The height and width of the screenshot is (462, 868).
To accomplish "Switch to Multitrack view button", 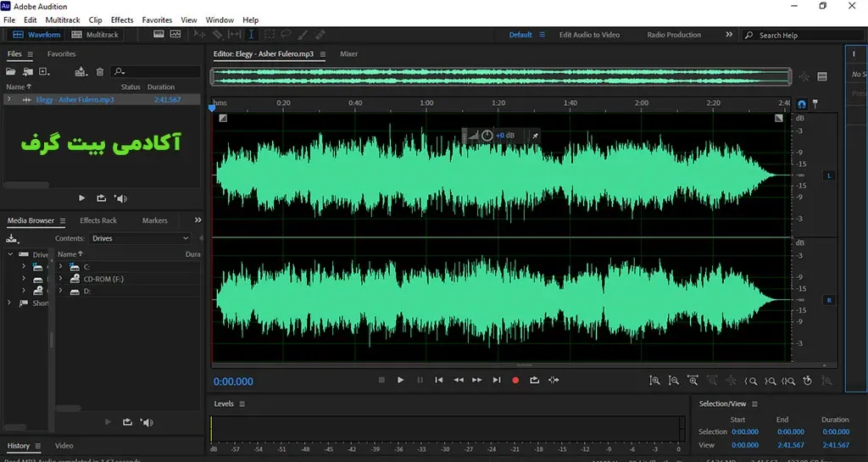I will click(95, 34).
